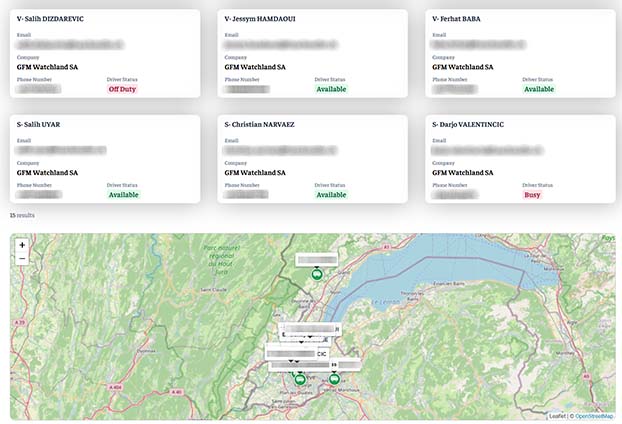Select GFM Watchland SA in Salih DIZDAREVIC card
The height and width of the screenshot is (424, 622).
[47, 67]
